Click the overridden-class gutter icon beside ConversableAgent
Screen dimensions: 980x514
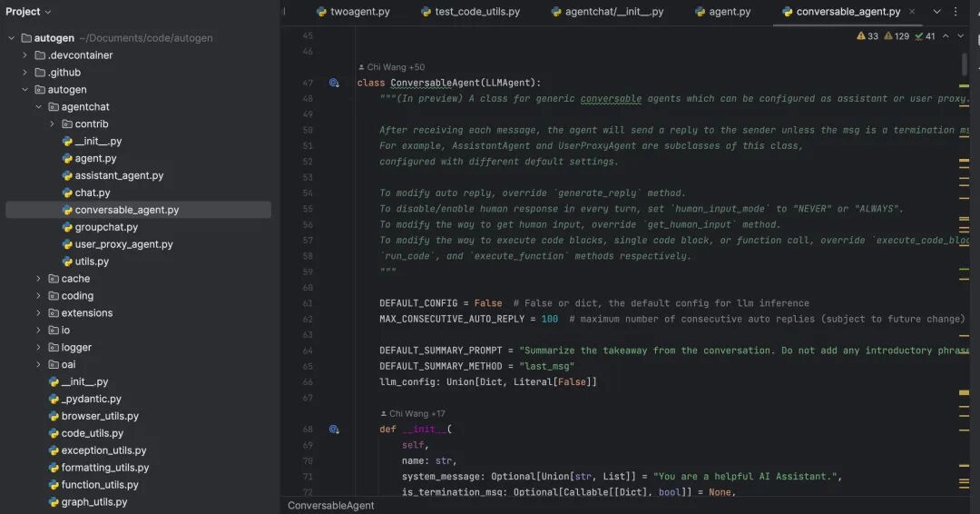pyautogui.click(x=334, y=83)
